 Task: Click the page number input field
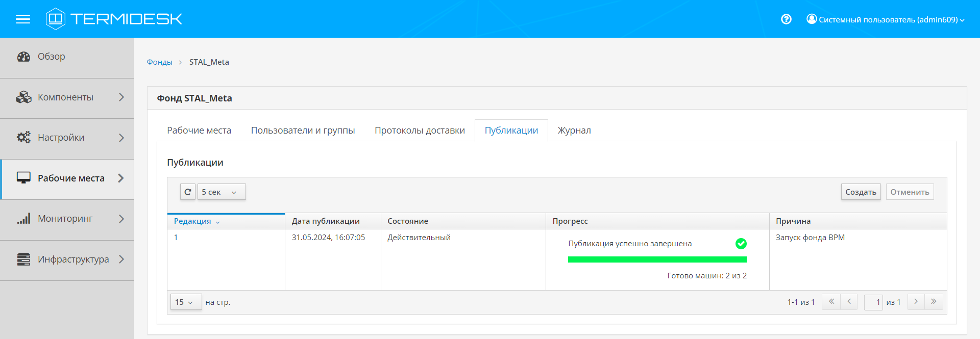[873, 302]
